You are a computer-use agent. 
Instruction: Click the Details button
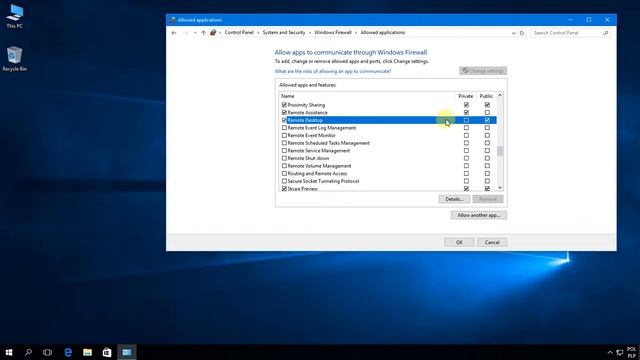click(454, 199)
